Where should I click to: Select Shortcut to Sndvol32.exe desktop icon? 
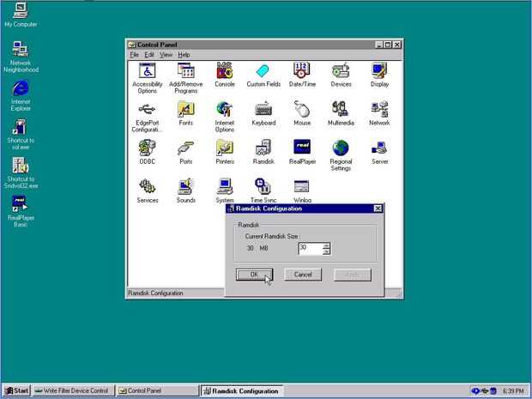(x=21, y=172)
